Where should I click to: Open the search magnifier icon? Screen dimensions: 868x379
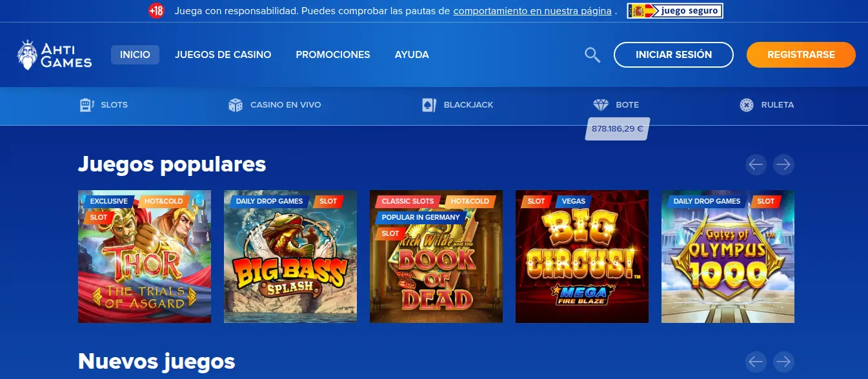point(592,55)
